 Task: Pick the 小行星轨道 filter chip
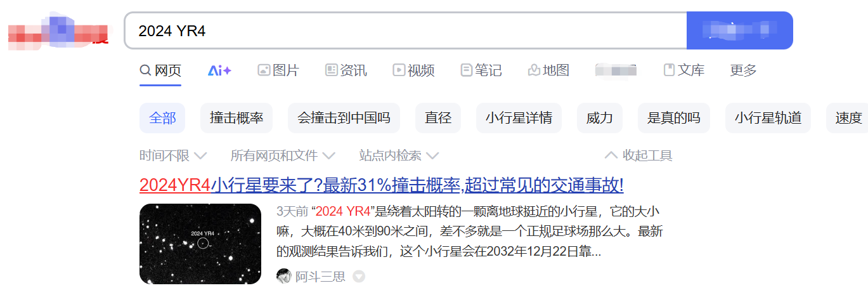pyautogui.click(x=768, y=118)
